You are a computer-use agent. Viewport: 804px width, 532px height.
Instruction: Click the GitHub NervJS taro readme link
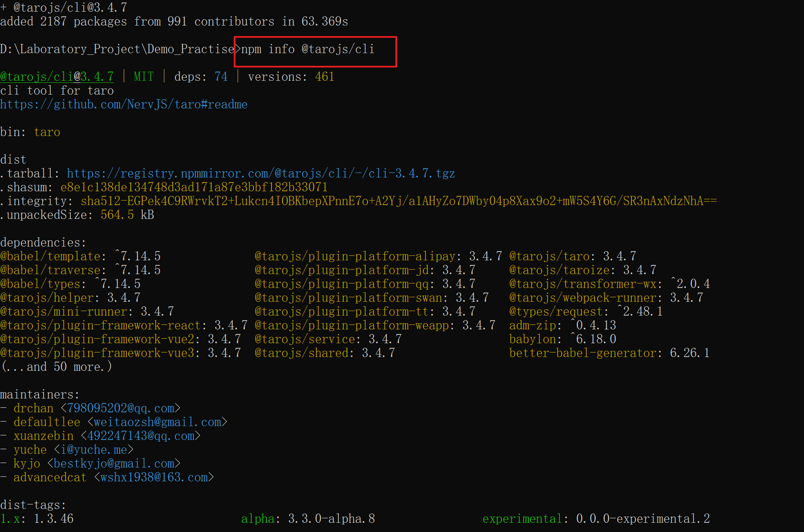(x=124, y=104)
